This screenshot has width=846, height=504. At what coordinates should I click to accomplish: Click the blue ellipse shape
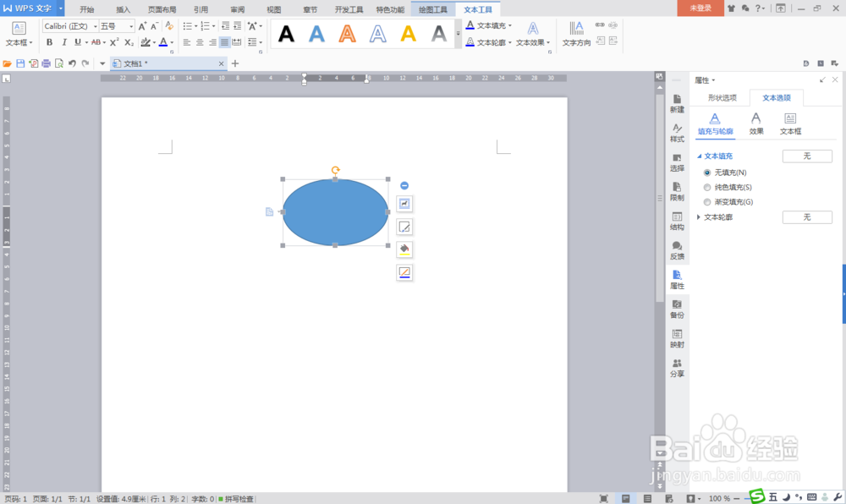[335, 212]
